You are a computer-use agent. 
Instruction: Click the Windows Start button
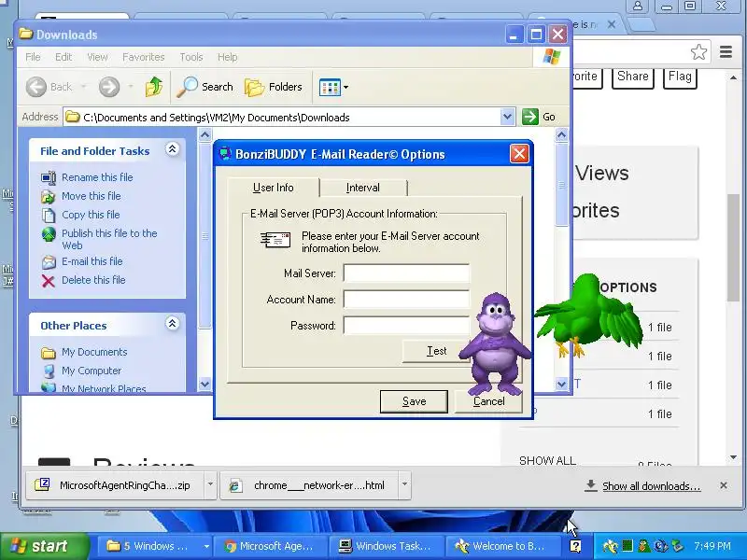(44, 546)
